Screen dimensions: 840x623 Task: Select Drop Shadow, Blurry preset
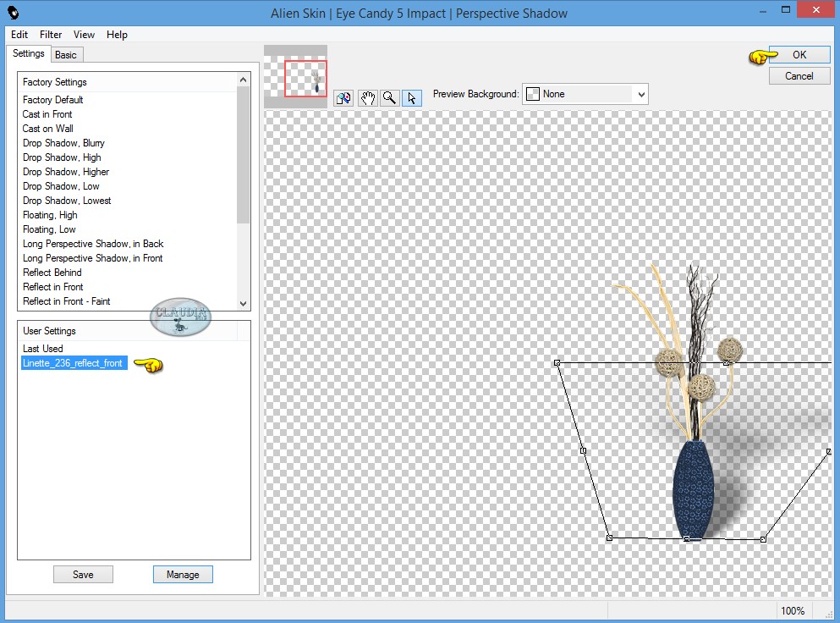pos(63,143)
